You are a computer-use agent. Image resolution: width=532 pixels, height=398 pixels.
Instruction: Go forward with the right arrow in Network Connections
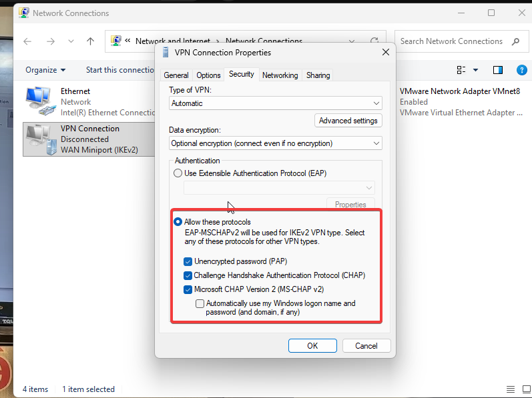pyautogui.click(x=51, y=41)
